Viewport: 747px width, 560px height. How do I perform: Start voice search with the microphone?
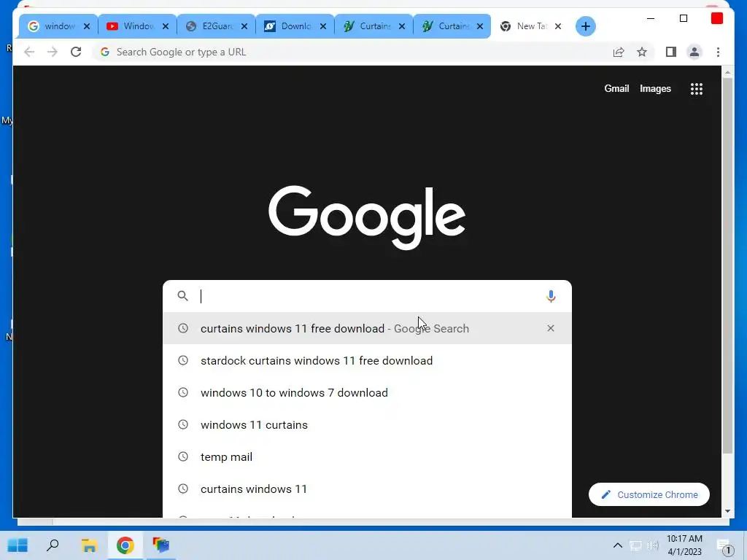pos(551,296)
